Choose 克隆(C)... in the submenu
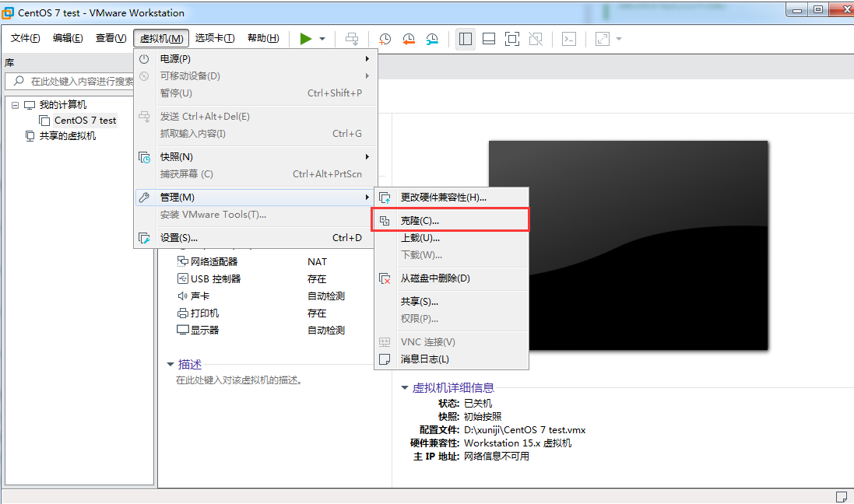The height and width of the screenshot is (504, 854). pos(452,220)
